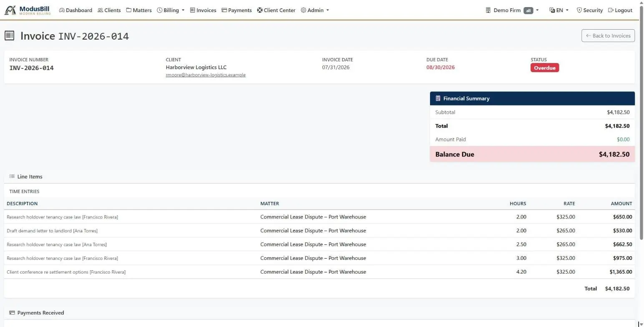Viewport: 644px width, 327px height.
Task: Click the Demo Firm building icon
Action: (x=488, y=10)
